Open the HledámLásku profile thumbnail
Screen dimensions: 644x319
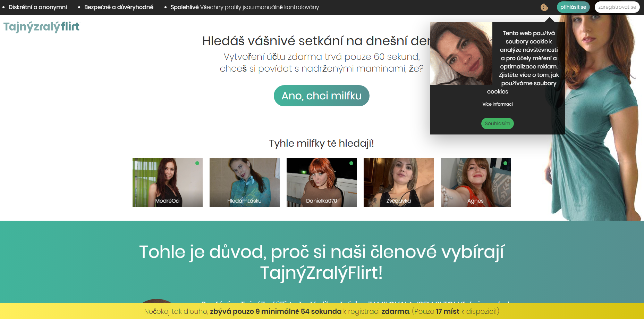[244, 182]
